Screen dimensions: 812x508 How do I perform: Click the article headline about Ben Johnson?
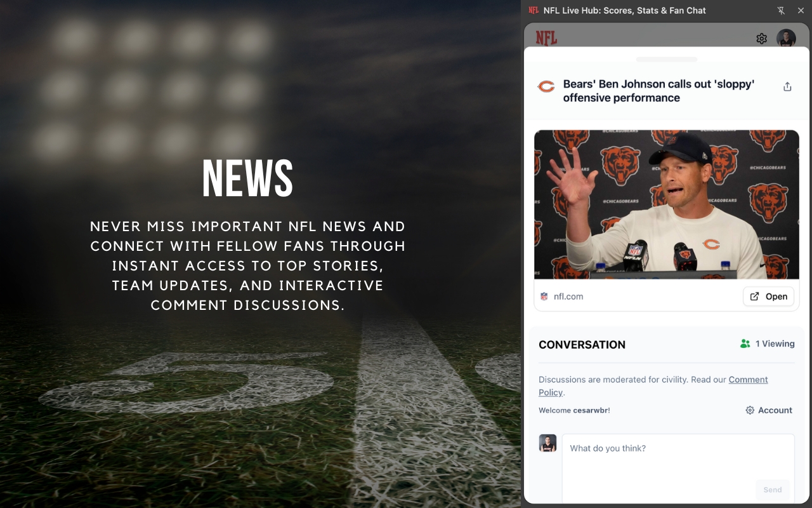[658, 91]
